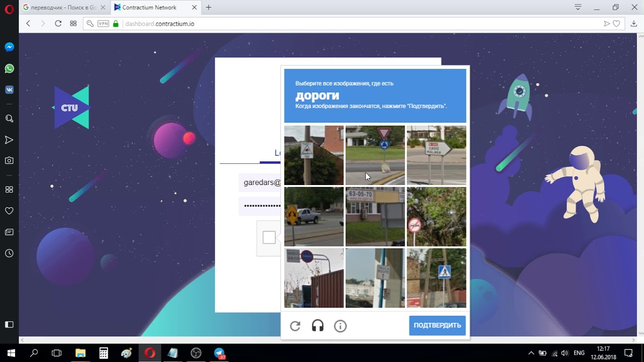The height and width of the screenshot is (362, 644).
Task: Switch to the Contractium Network tab
Action: pos(149,8)
